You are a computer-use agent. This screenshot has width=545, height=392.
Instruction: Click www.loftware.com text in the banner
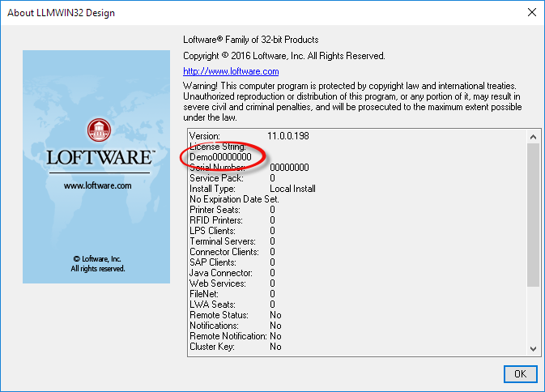pos(98,185)
